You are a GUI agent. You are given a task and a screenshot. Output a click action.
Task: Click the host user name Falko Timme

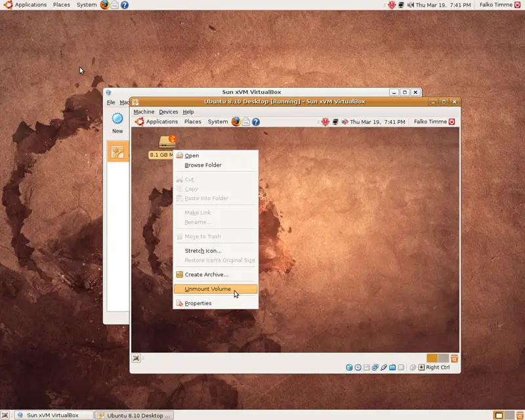[496, 5]
